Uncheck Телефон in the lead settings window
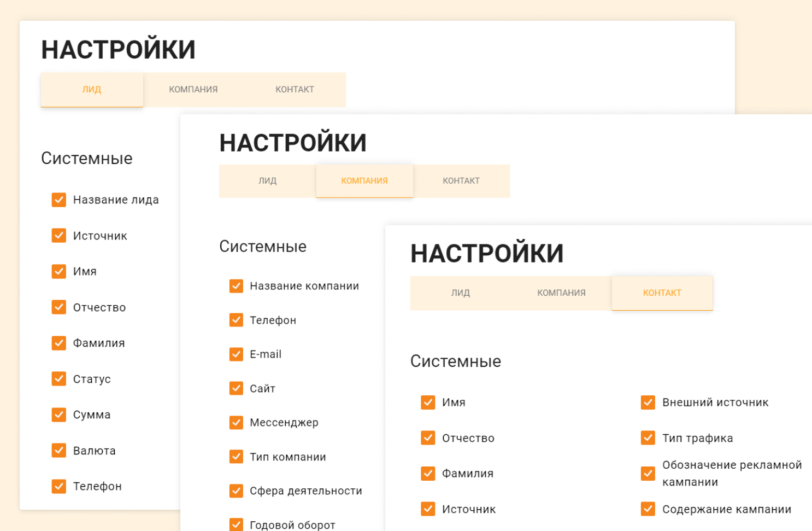 (59, 486)
